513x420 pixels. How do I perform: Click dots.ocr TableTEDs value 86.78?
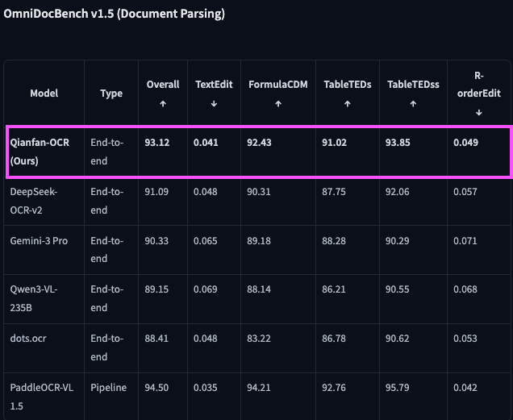pos(334,339)
